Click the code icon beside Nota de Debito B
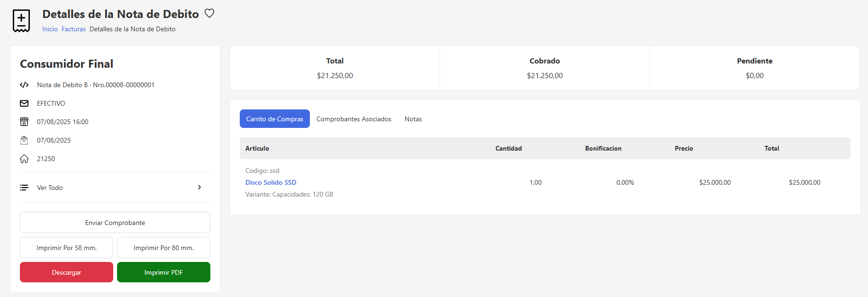Image resolution: width=868 pixels, height=297 pixels. coord(24,85)
